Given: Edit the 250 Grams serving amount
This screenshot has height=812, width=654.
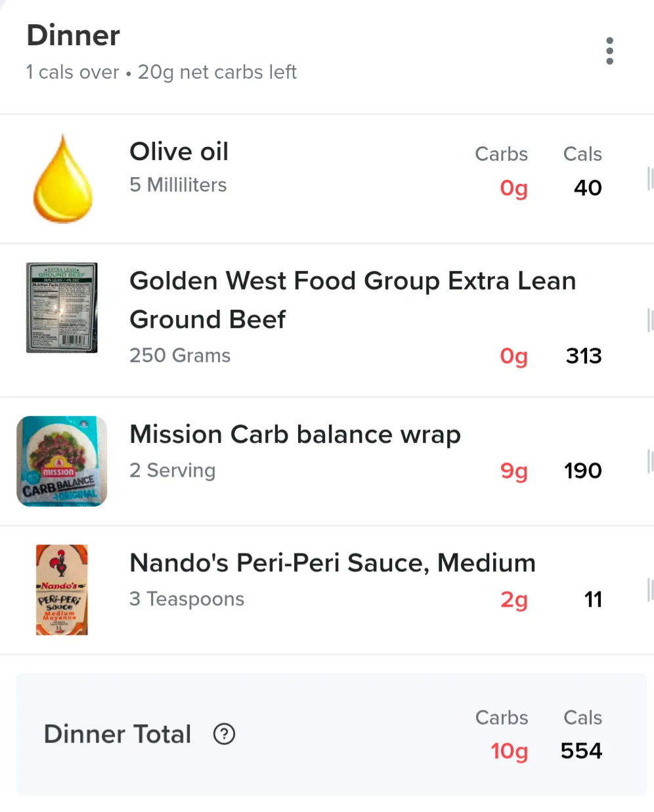Looking at the screenshot, I should (180, 355).
